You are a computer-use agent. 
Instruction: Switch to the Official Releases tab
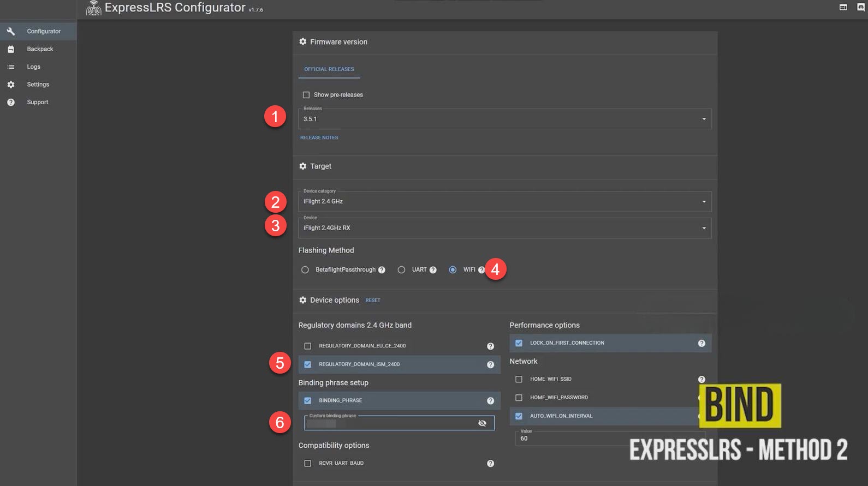pos(329,69)
